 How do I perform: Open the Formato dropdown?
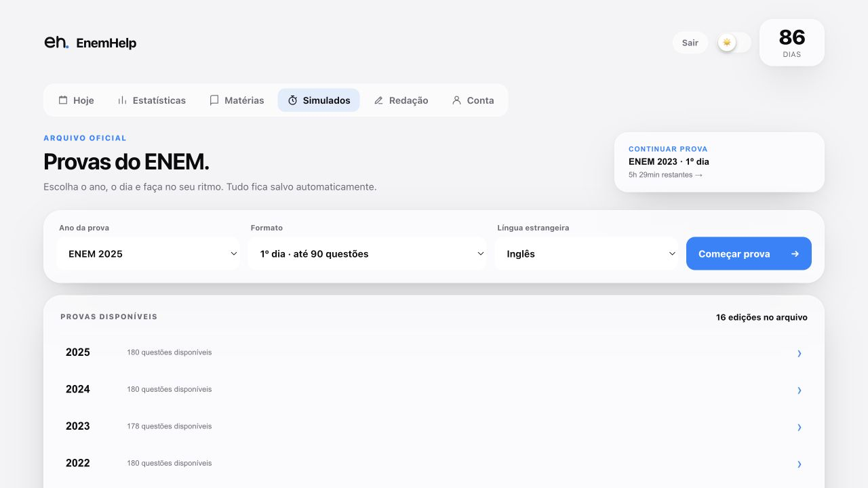(367, 253)
